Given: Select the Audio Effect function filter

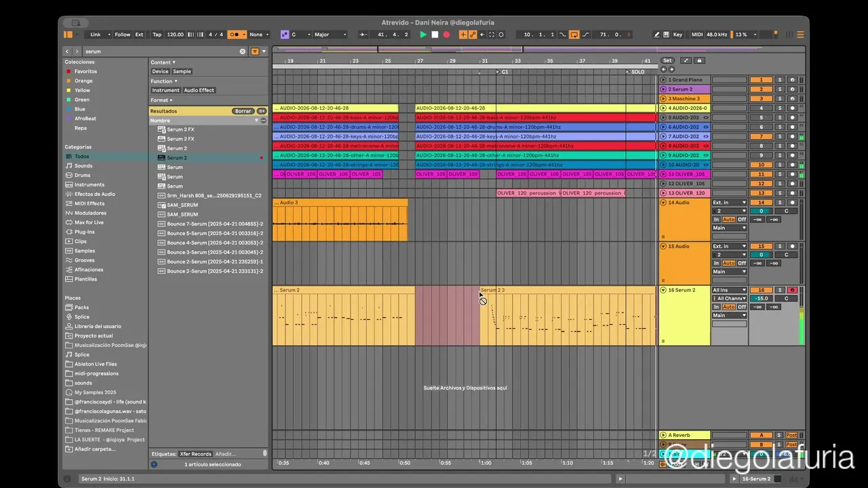Looking at the screenshot, I should [199, 90].
